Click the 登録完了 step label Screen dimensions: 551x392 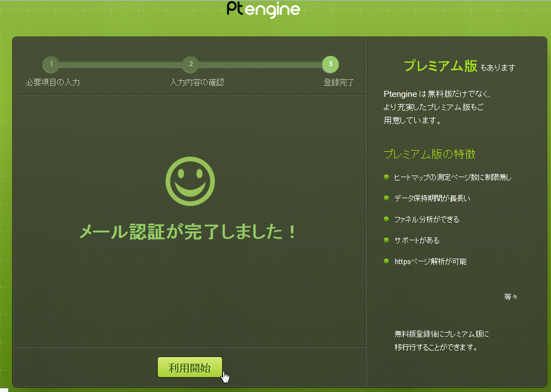click(x=339, y=82)
